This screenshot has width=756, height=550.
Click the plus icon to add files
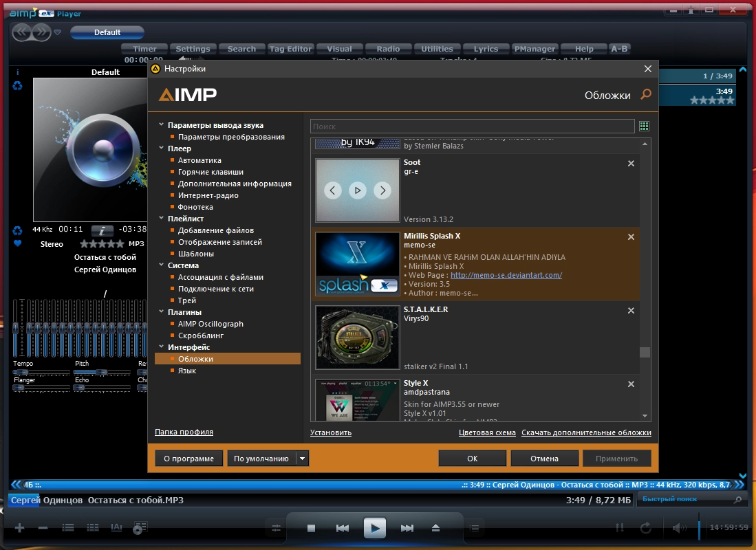[20, 528]
